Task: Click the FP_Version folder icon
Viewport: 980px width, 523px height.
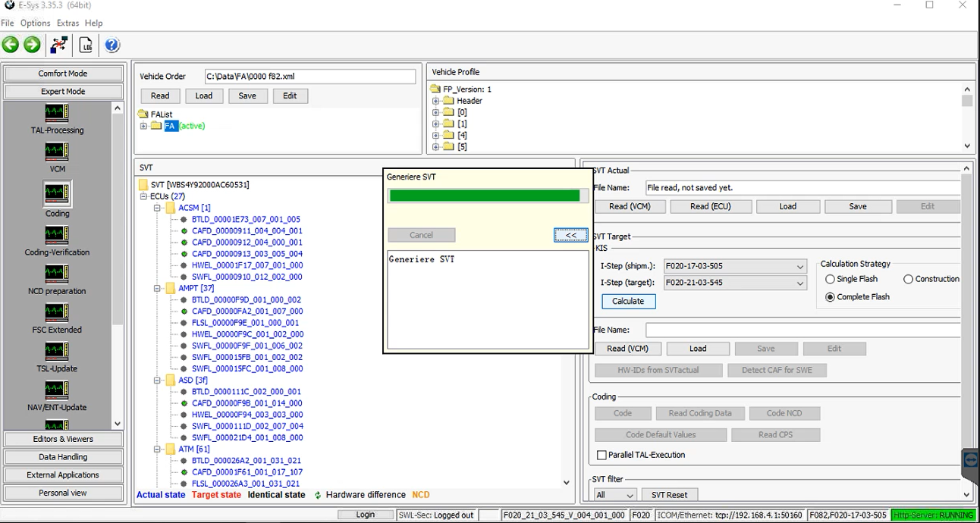Action: 435,89
